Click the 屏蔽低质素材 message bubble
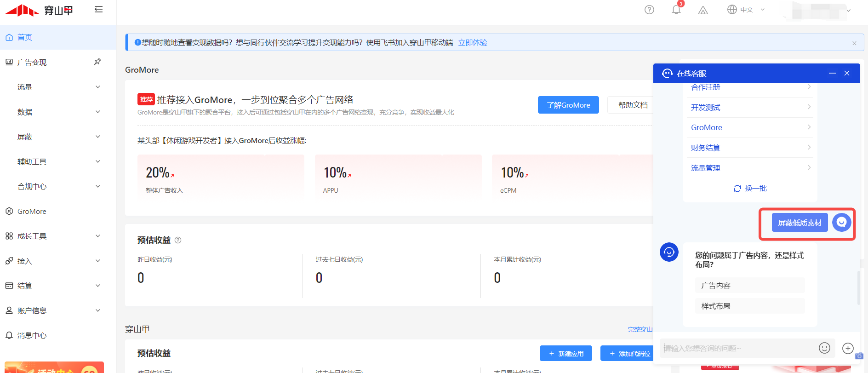 (x=799, y=223)
